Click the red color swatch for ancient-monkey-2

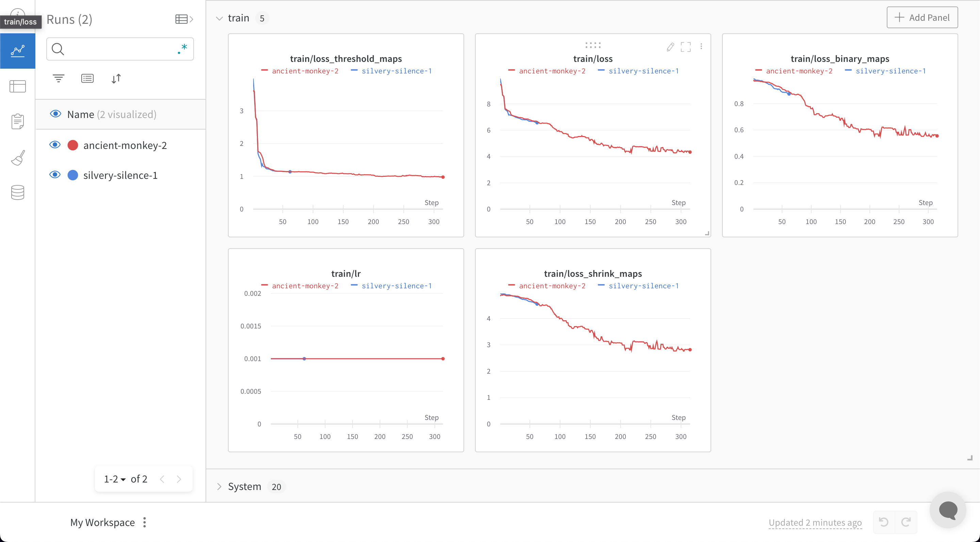(x=73, y=145)
